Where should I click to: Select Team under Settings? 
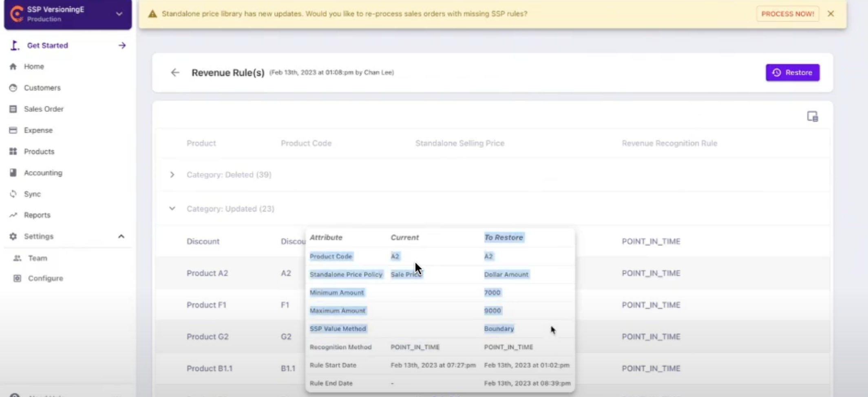click(38, 258)
